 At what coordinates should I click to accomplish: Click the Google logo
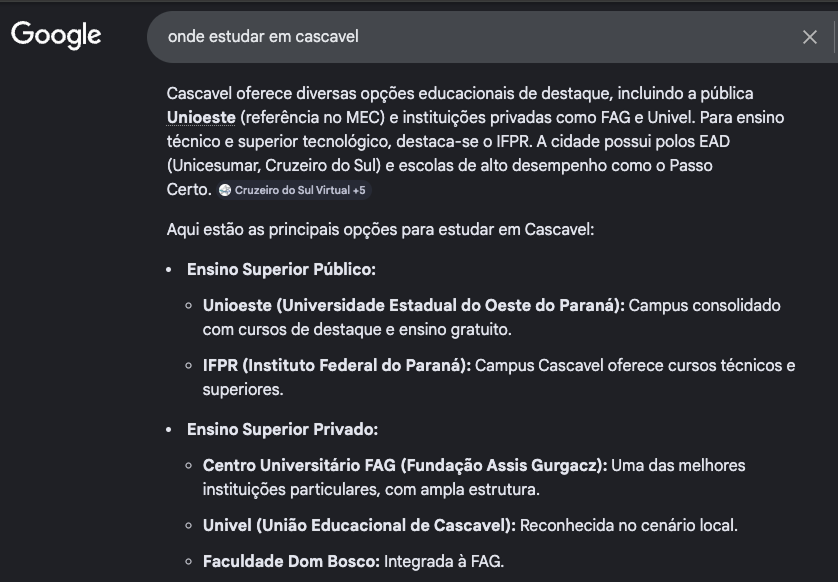[57, 35]
